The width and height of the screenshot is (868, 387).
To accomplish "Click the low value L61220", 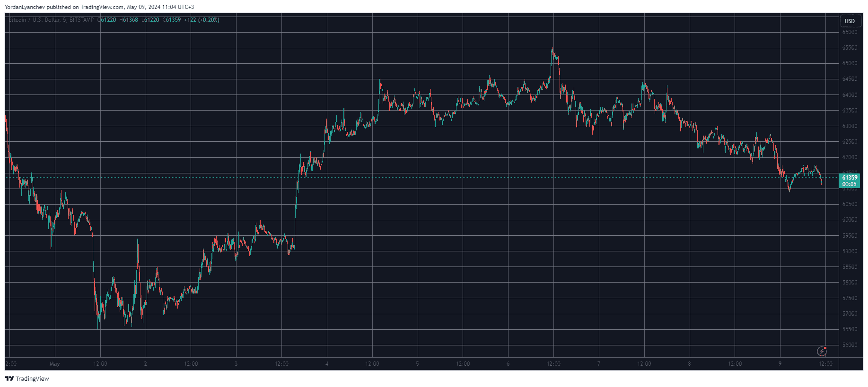I will (x=150, y=20).
